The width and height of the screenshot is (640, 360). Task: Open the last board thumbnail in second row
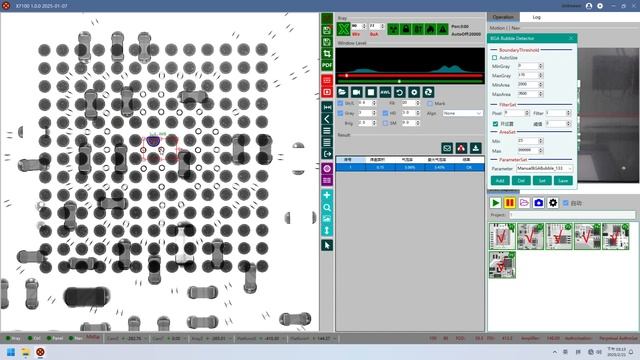click(502, 265)
